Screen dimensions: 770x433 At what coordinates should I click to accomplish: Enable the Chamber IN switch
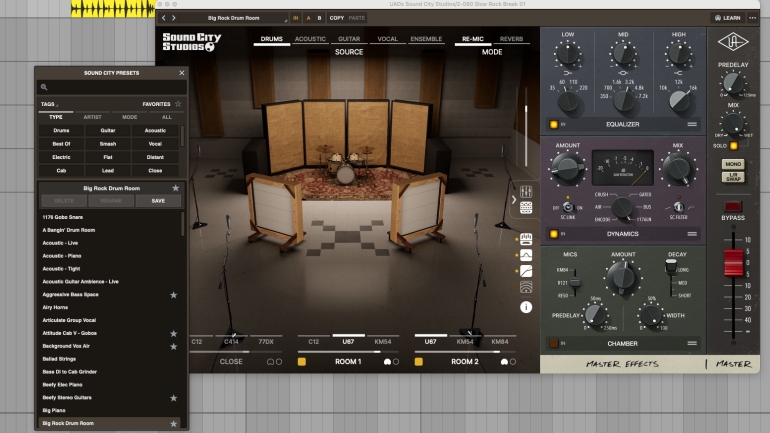pyautogui.click(x=554, y=343)
